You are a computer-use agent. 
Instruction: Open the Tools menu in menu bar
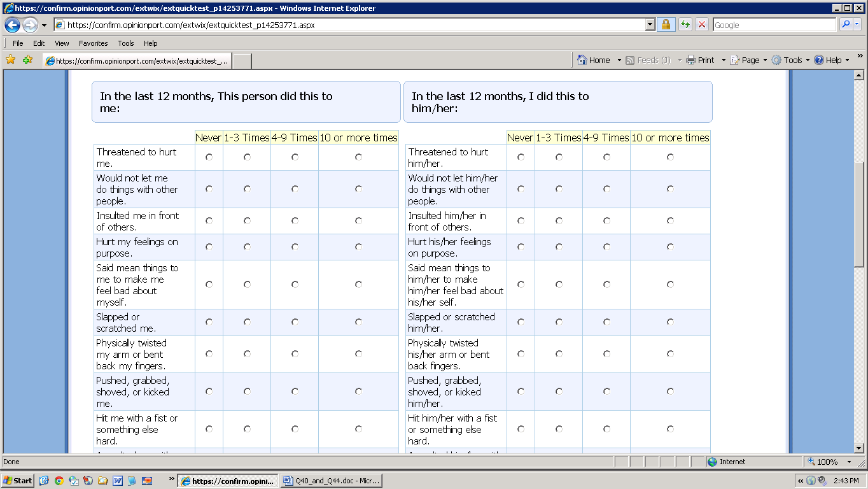(126, 43)
